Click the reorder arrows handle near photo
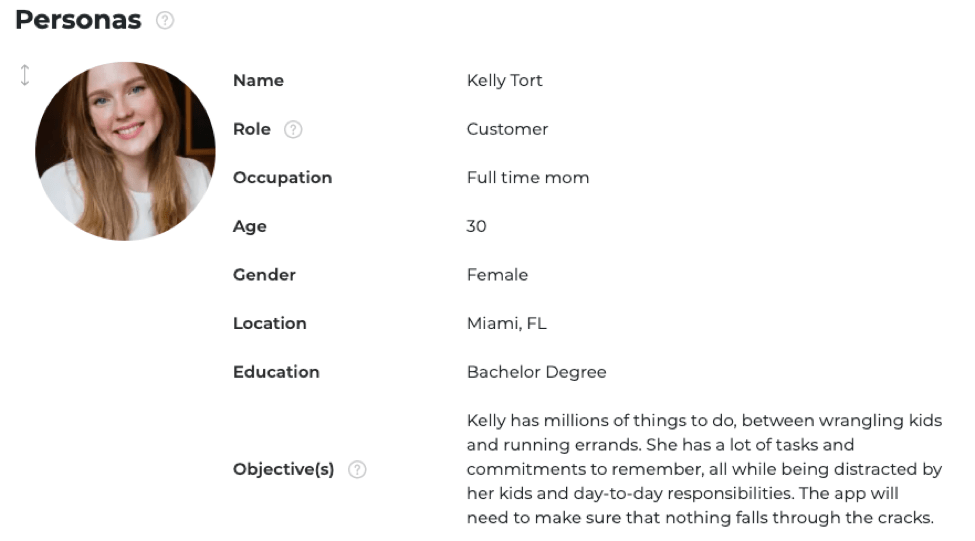 tap(25, 75)
